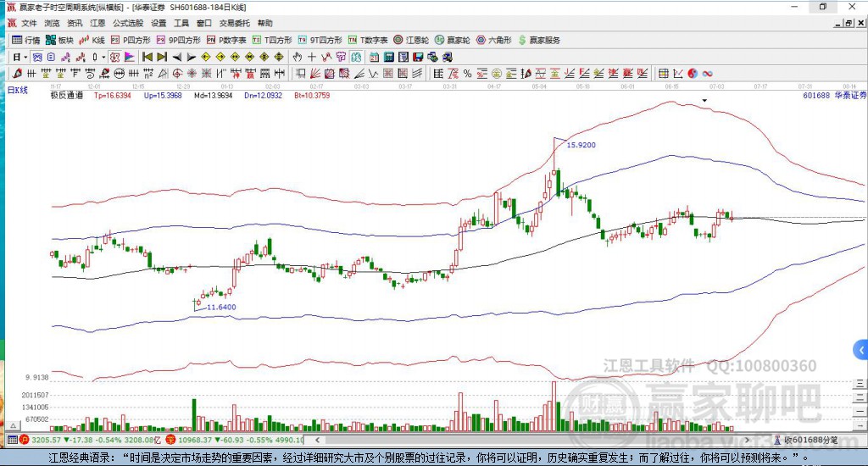
Task: Jump to last bar with ▶| icon
Action: click(162, 57)
